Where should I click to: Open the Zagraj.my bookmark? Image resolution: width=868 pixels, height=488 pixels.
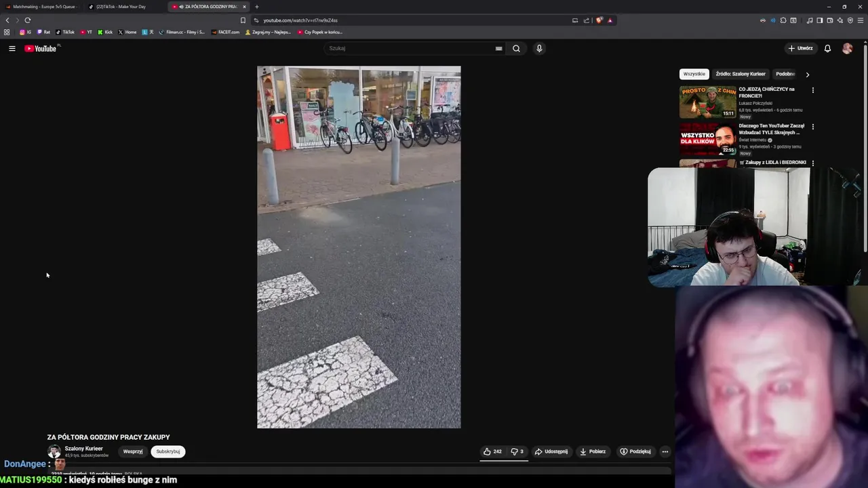click(x=269, y=32)
